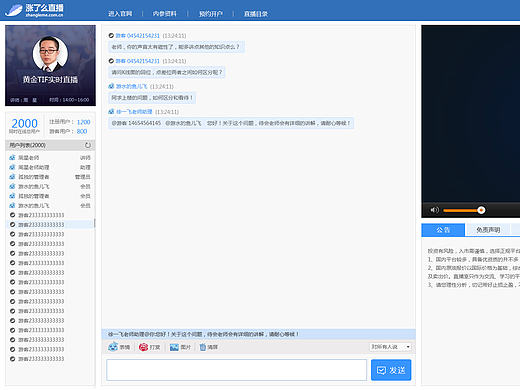Viewport: 520px width, 390px height.
Task: Click the 用户列表(2000) header text
Action: [x=27, y=145]
